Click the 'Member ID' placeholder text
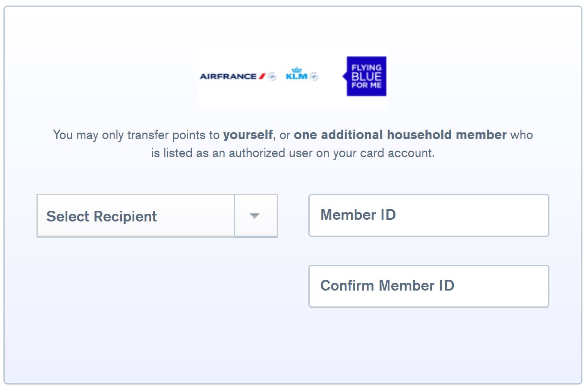 (x=358, y=215)
